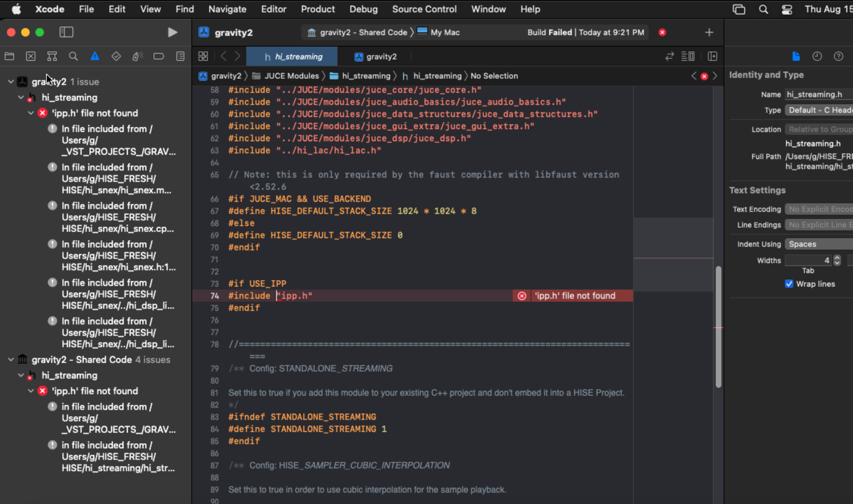
Task: Click the red build error indicator in toolbar
Action: pos(663,32)
